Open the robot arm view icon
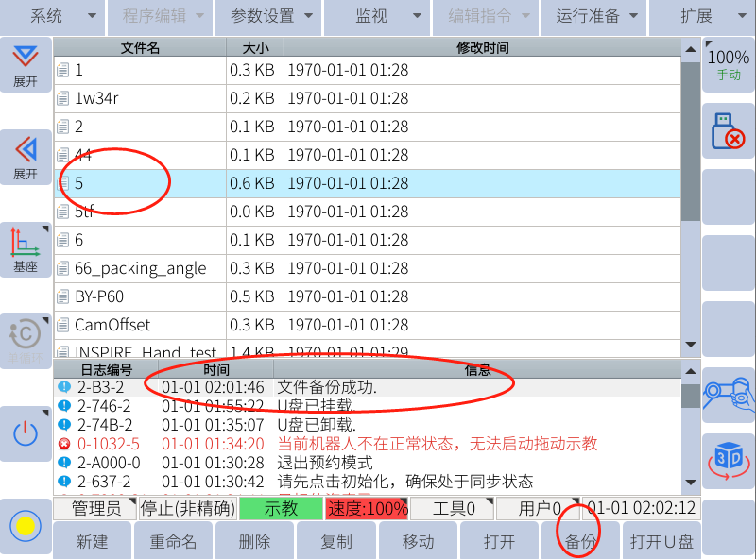This screenshot has width=756, height=559. coord(728,393)
